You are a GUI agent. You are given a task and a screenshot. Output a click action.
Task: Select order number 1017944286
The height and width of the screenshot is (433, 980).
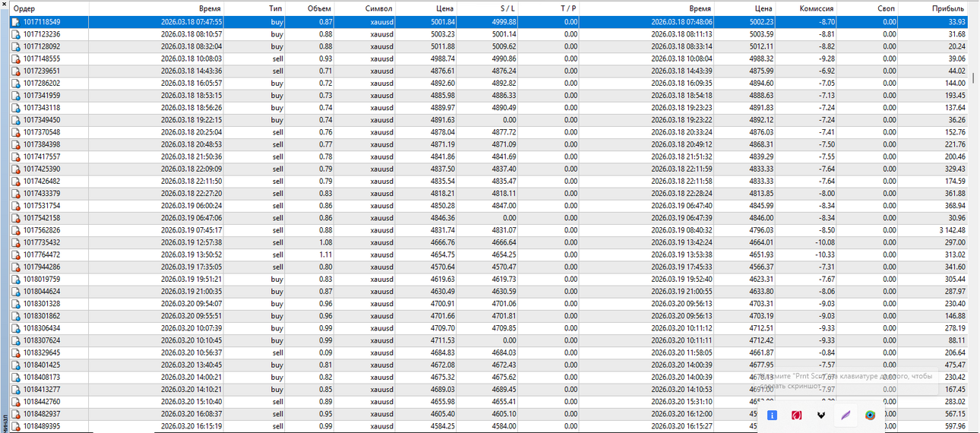click(x=42, y=267)
